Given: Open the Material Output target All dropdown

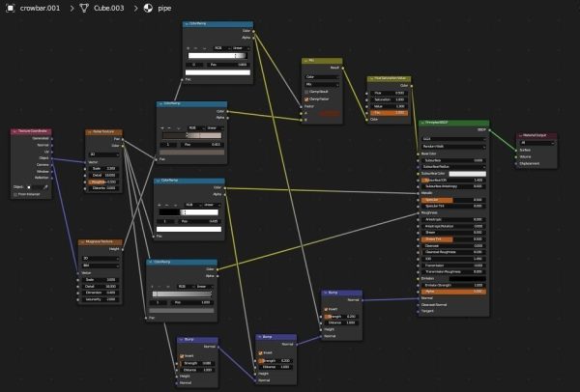Looking at the screenshot, I should click(536, 143).
